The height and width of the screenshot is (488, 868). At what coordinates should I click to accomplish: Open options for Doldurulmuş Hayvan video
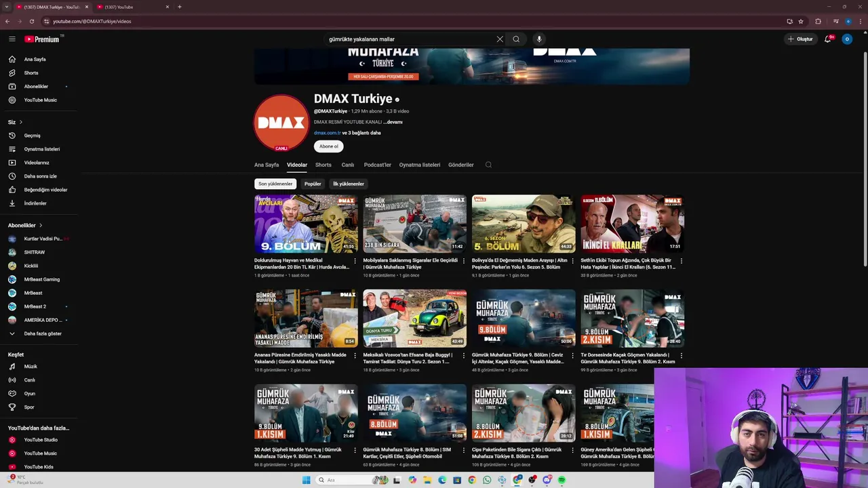(355, 261)
